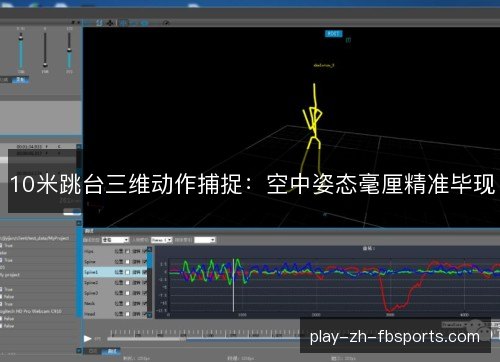The image size is (500, 362).
Task: Switch to the highlighted blue tab below the sliders
Action: 20,80
